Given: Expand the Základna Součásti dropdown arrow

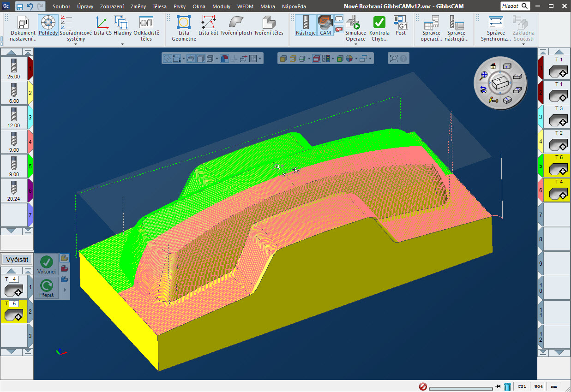Looking at the screenshot, I should pyautogui.click(x=523, y=44).
